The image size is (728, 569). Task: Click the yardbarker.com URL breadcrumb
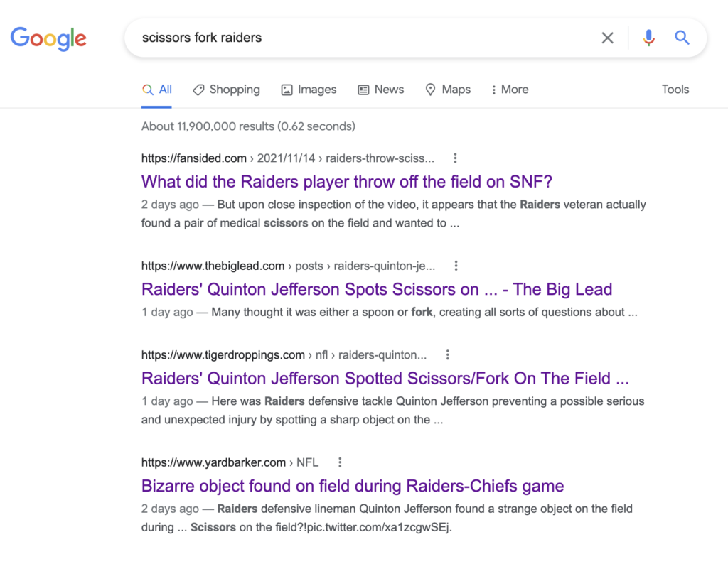point(230,463)
